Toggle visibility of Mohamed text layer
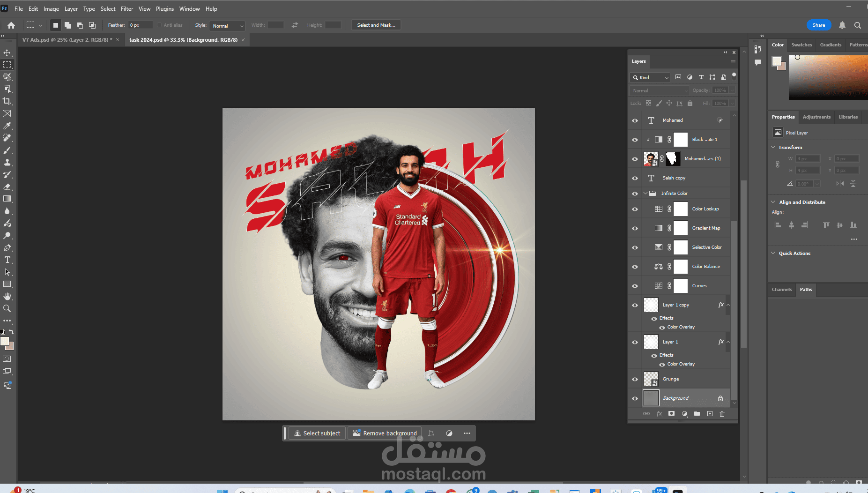 point(635,120)
